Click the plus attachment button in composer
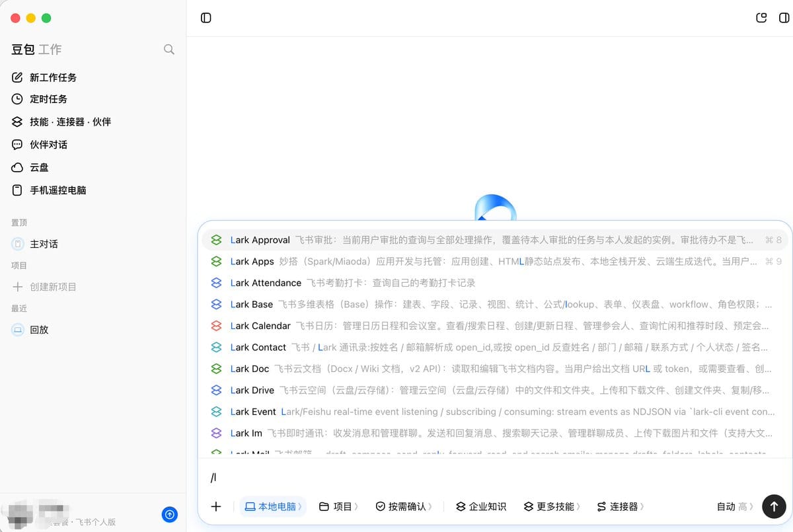 pos(216,506)
